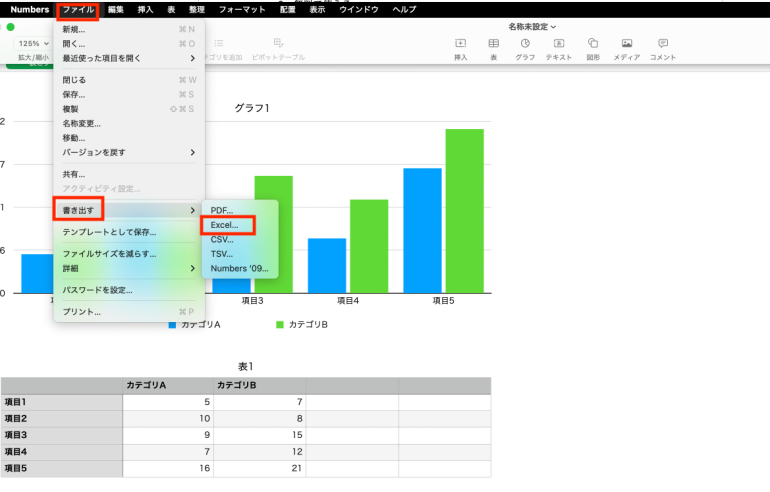The height and width of the screenshot is (492, 770).
Task: Select cell with value 16
Action: [x=168, y=468]
